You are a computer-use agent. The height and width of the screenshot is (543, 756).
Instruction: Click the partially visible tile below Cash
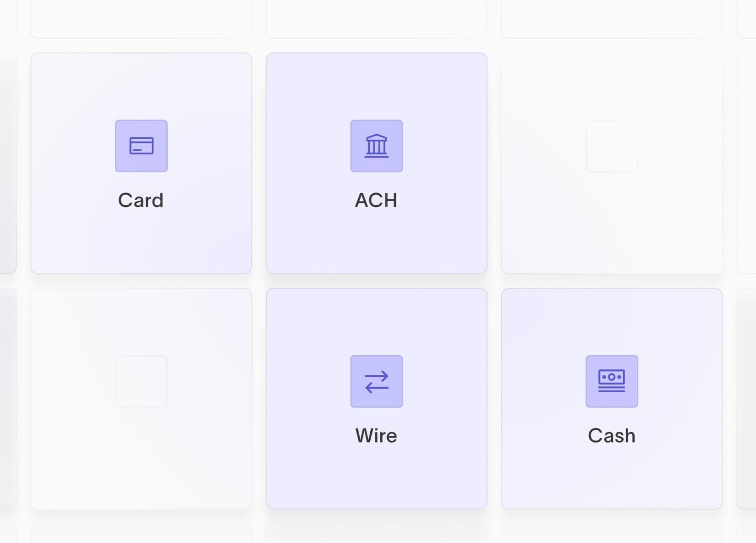click(612, 533)
